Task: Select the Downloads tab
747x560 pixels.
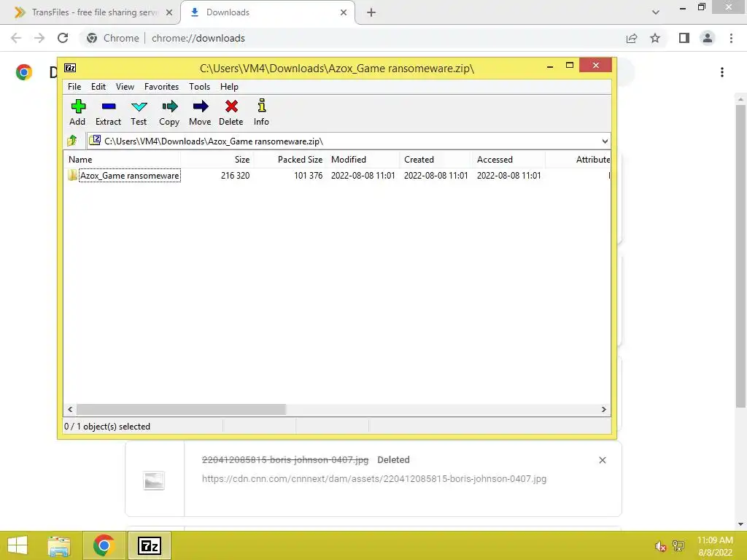Action: (267, 12)
